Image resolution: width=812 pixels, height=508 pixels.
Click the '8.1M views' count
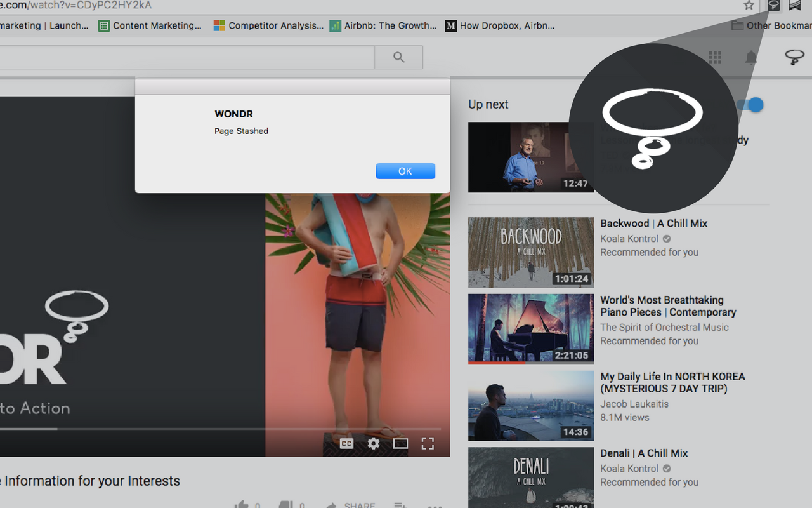(x=625, y=417)
